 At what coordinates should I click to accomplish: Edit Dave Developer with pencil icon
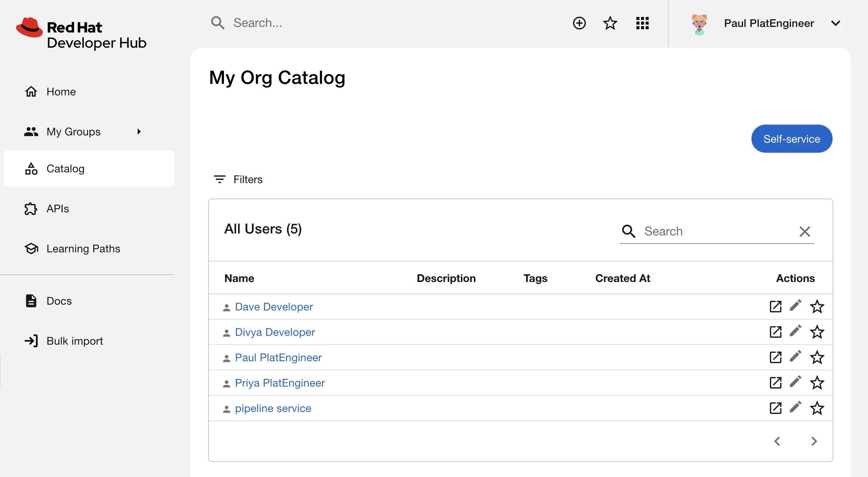(796, 306)
